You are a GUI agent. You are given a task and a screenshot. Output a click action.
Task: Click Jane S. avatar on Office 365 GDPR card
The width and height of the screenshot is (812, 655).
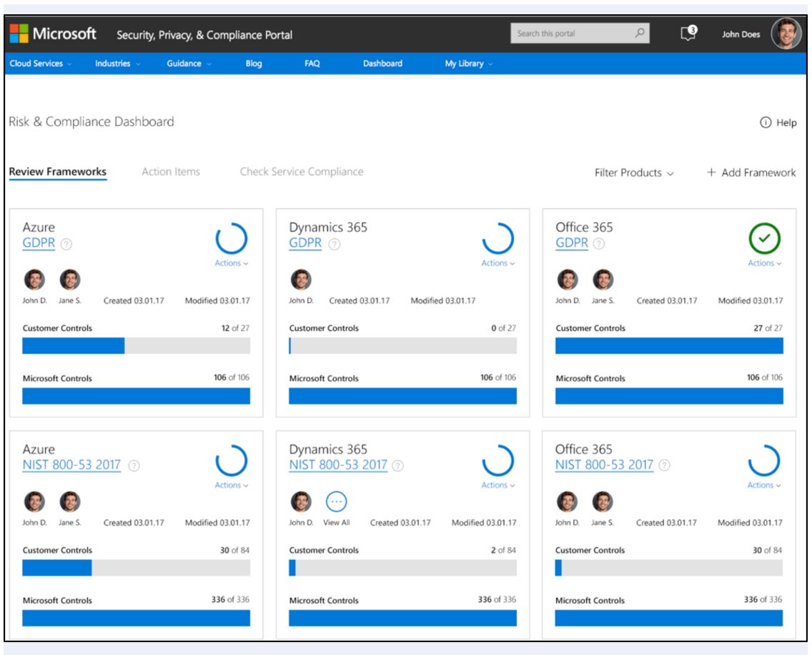pos(603,280)
